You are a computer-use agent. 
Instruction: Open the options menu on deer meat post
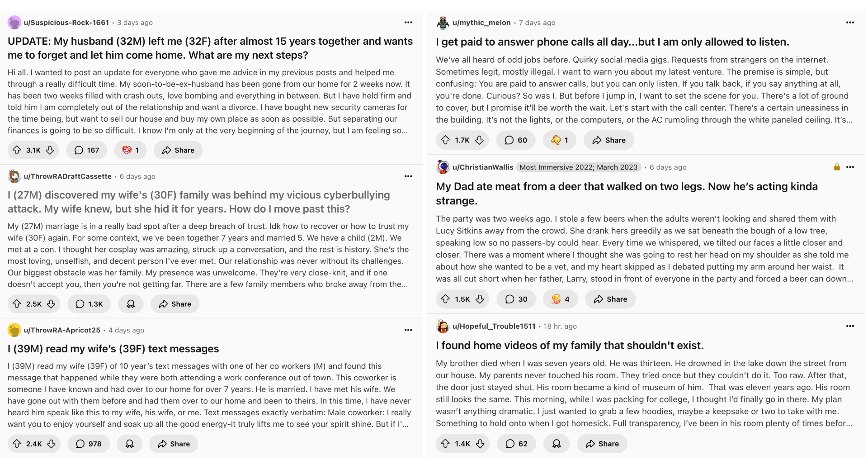[850, 167]
